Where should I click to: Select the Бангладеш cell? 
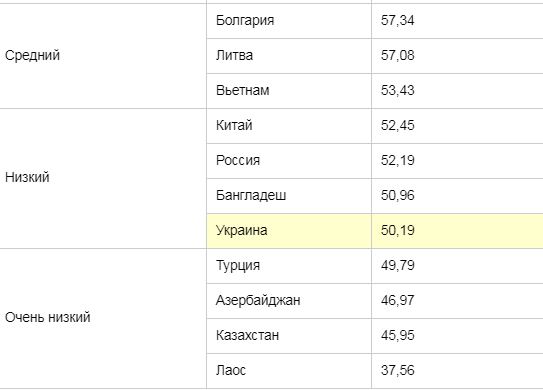(x=289, y=196)
